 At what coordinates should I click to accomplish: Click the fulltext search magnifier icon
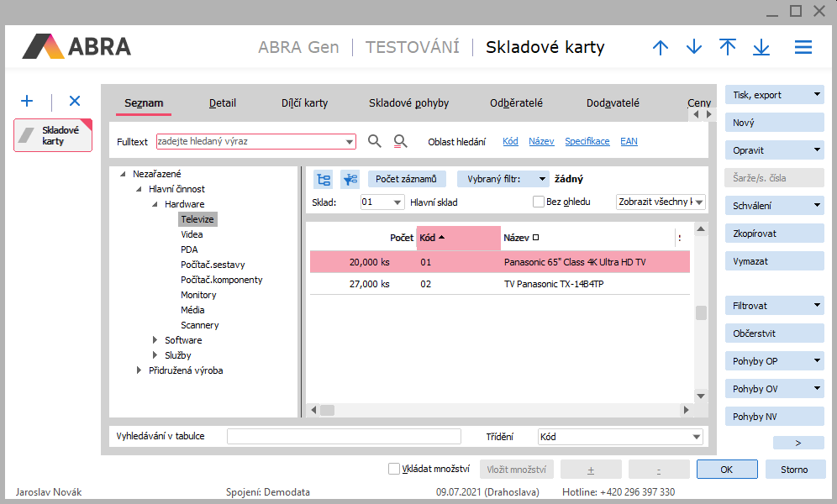point(376,141)
